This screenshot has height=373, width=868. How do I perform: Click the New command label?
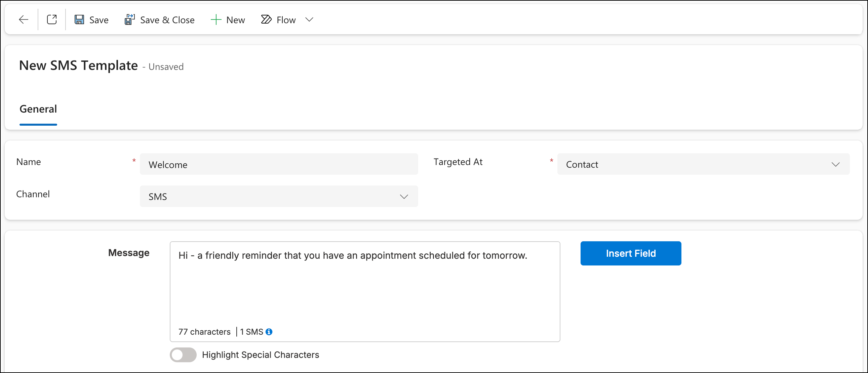236,20
